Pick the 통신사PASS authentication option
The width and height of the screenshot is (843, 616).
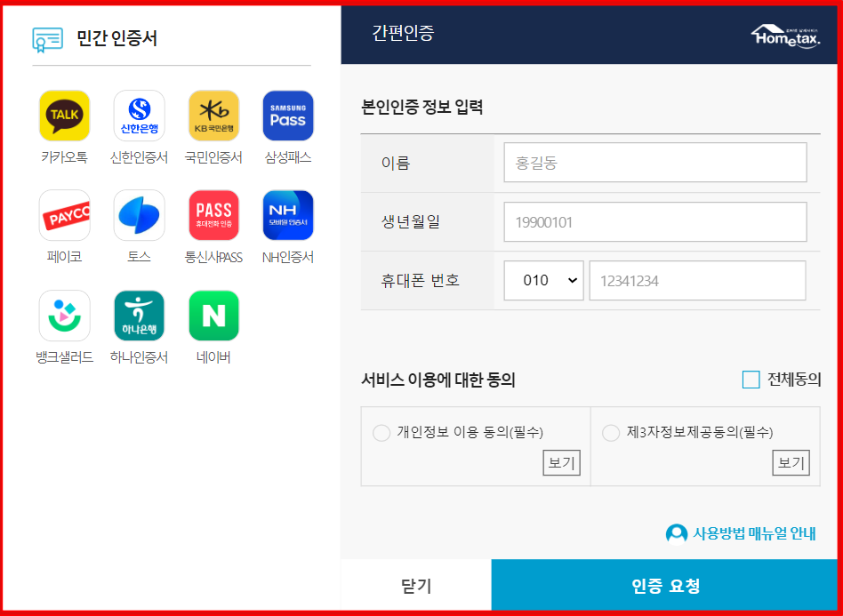click(x=213, y=214)
